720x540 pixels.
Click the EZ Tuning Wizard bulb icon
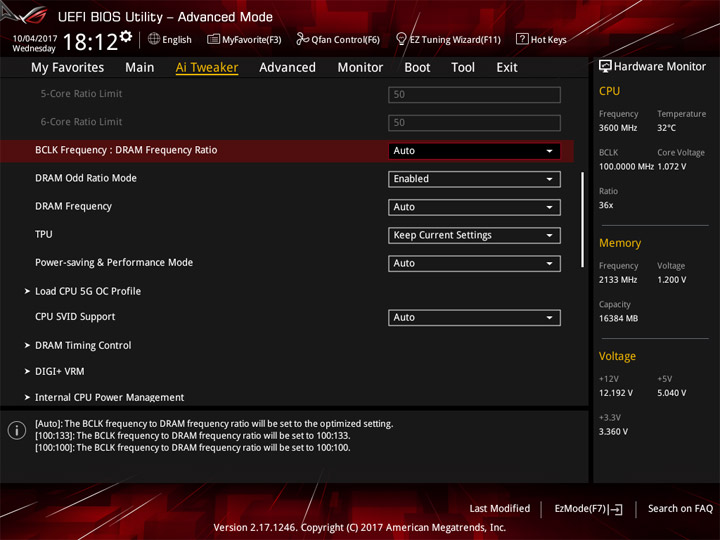pos(401,39)
